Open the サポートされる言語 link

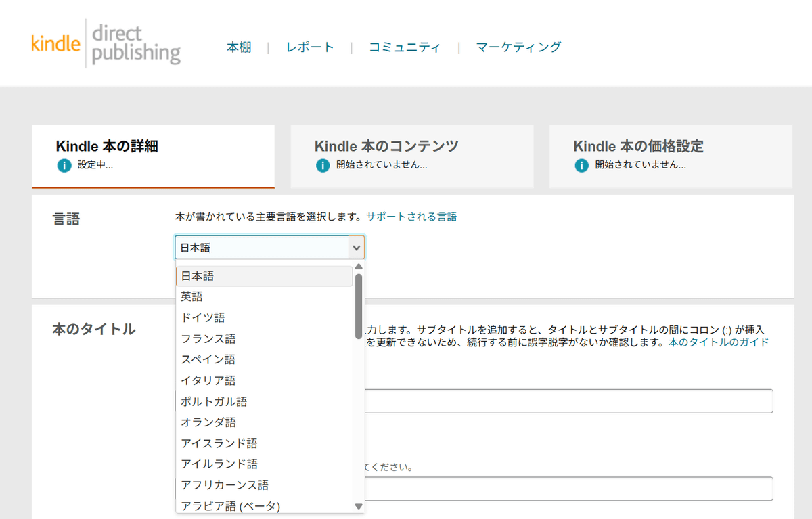[x=411, y=217]
